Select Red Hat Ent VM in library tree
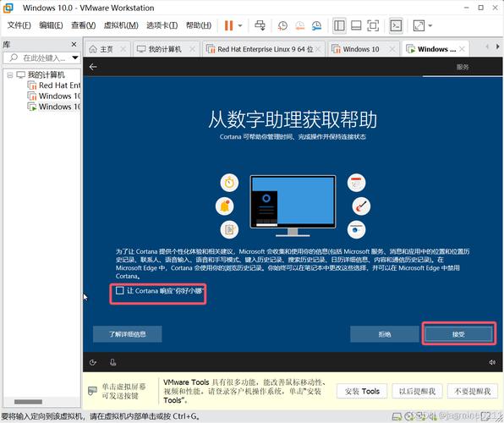This screenshot has height=423, width=504. point(53,85)
